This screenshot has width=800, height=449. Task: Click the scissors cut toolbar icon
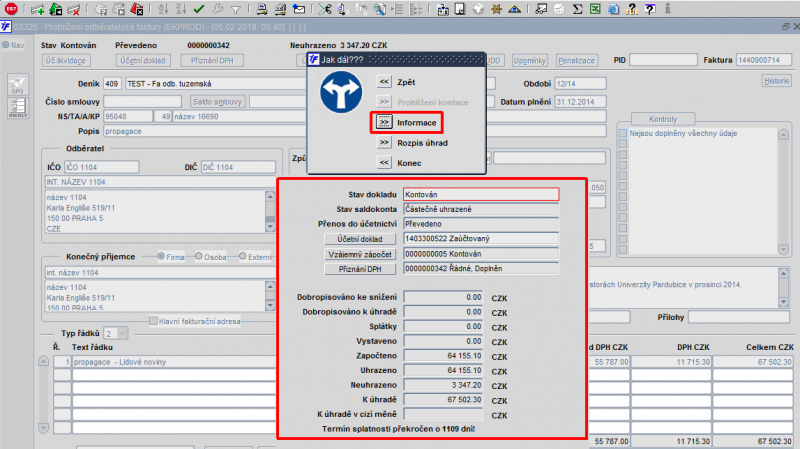tap(323, 9)
